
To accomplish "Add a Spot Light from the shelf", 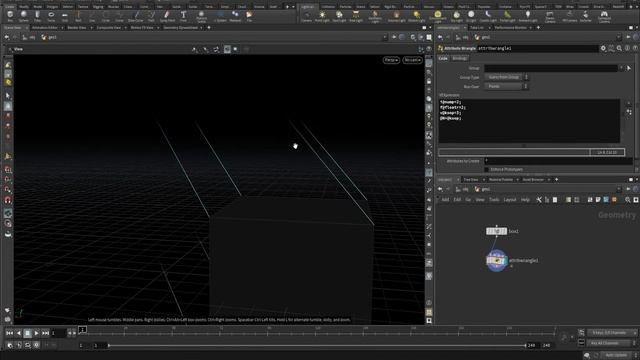I will [x=339, y=16].
